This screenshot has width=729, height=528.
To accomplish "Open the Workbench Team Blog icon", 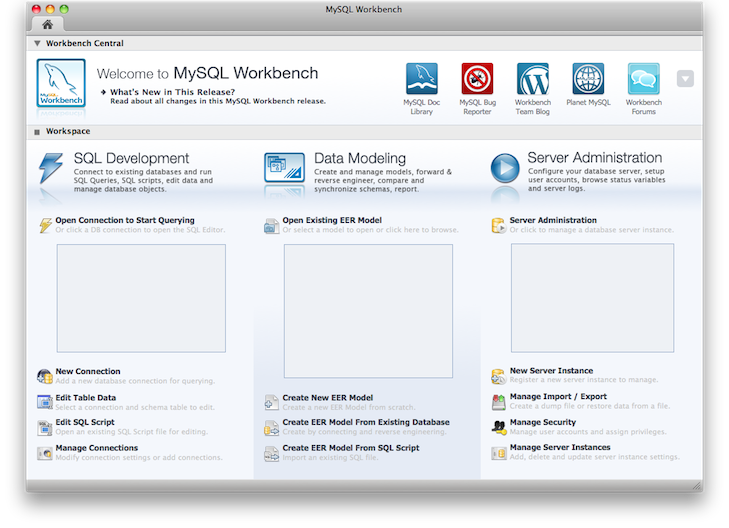I will point(532,79).
